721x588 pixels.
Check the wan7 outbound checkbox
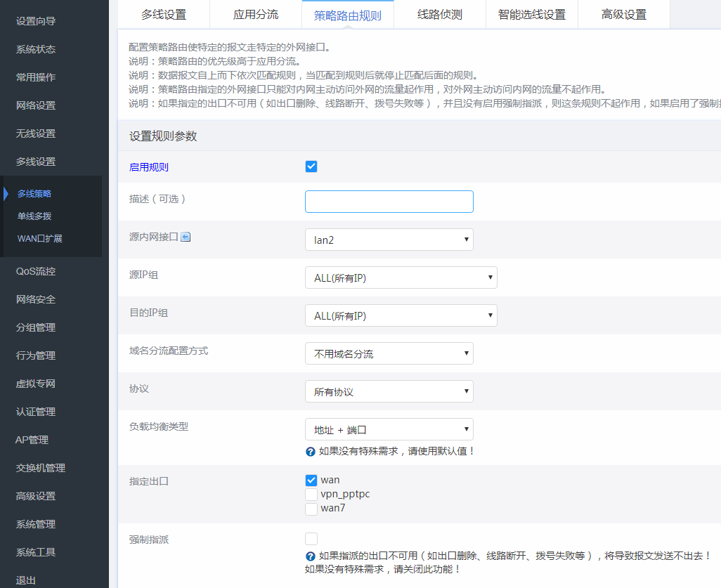(x=311, y=509)
